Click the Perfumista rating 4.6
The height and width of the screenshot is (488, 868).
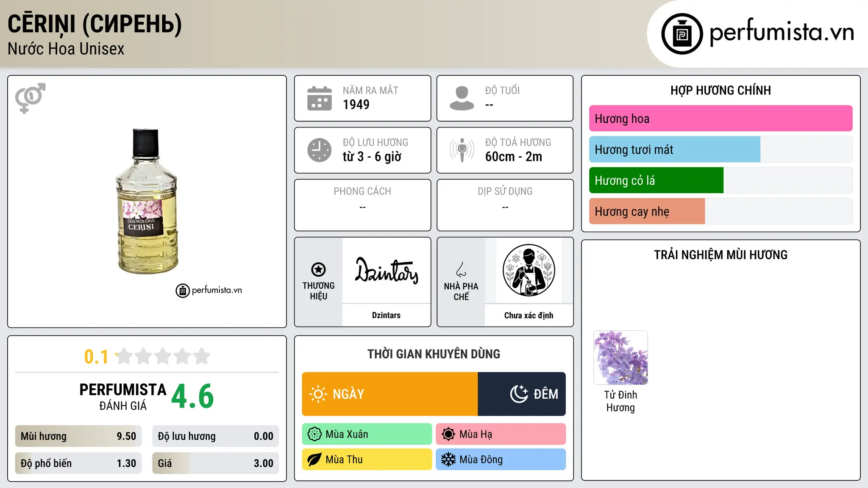(193, 396)
